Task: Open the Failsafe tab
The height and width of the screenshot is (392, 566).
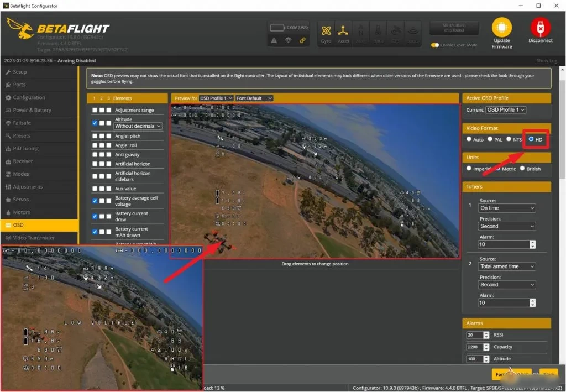Action: [x=39, y=123]
